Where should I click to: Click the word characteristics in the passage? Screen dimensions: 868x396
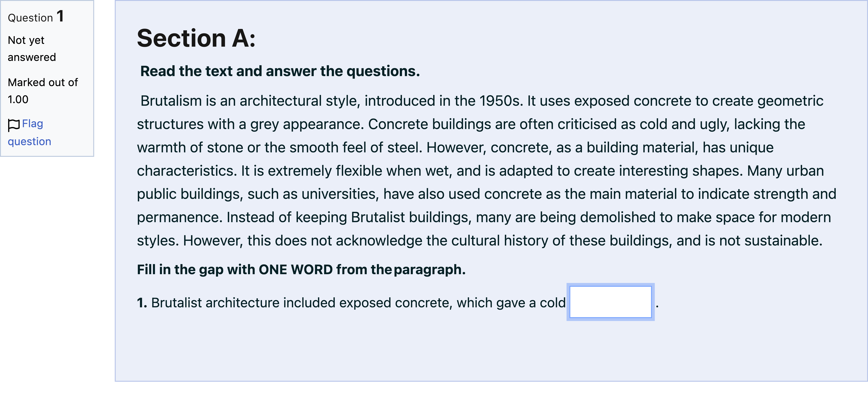(187, 171)
